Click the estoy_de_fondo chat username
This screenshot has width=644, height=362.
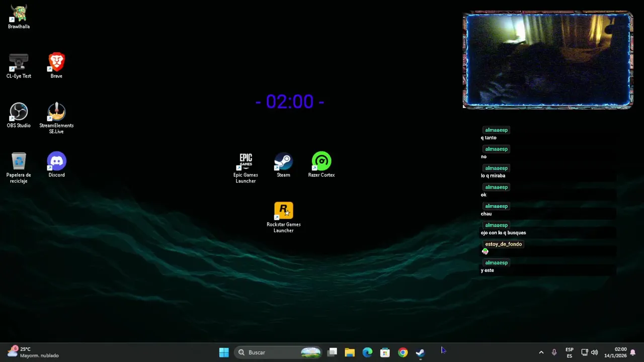pyautogui.click(x=503, y=244)
